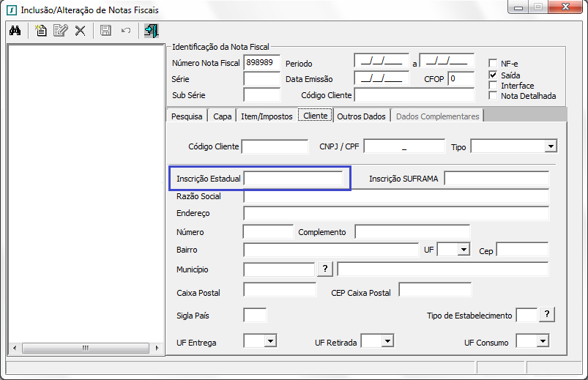This screenshot has height=380, width=588.
Task: Click the question mark beside Município
Action: pyautogui.click(x=325, y=269)
